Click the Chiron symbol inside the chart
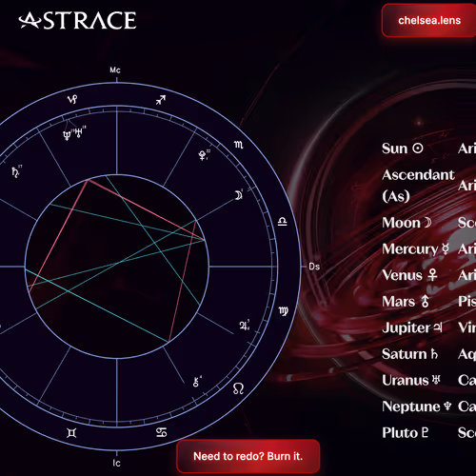Viewport: 476px width, 476px height. 197,382
